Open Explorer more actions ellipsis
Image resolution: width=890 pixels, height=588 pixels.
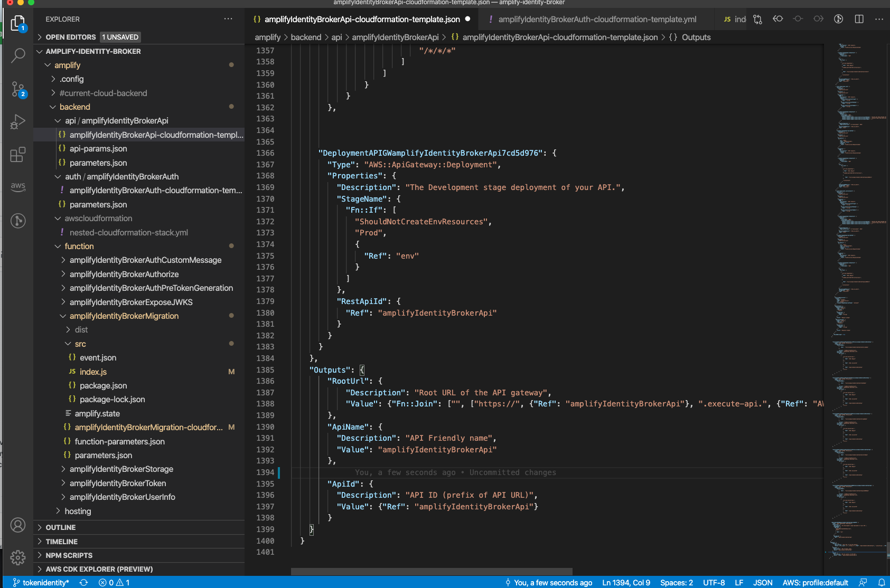(x=228, y=19)
